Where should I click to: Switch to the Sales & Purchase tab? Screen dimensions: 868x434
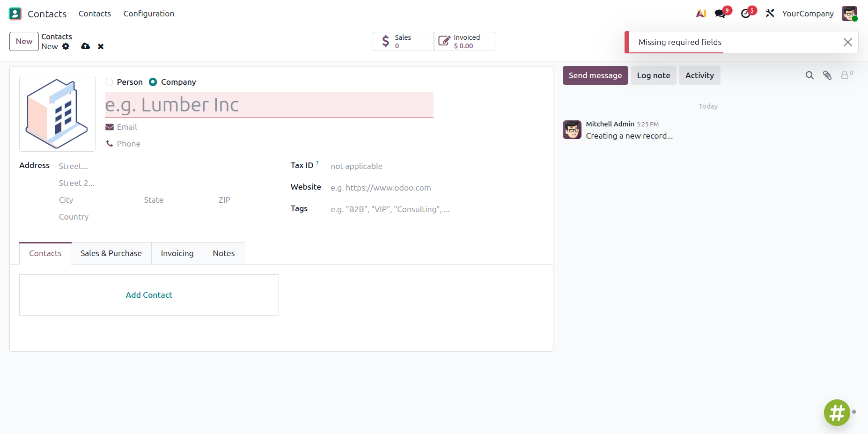(111, 253)
